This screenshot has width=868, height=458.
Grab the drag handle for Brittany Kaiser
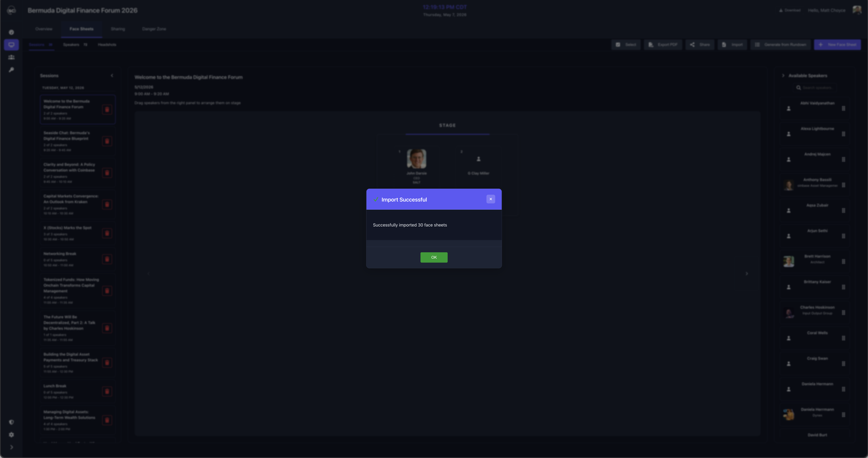pyautogui.click(x=843, y=287)
